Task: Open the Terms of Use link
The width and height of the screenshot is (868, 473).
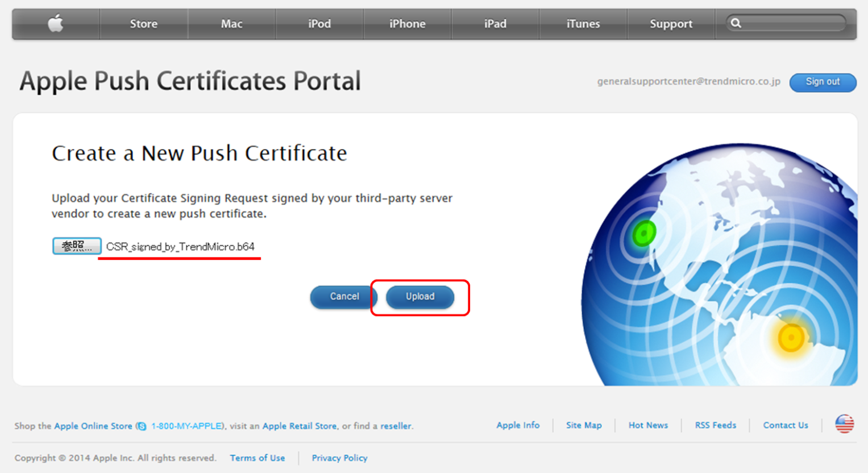Action: [258, 458]
